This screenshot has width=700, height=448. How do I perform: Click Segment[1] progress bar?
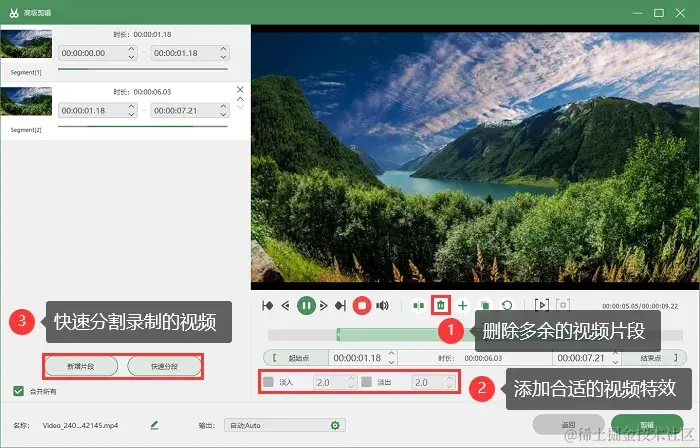coord(143,69)
